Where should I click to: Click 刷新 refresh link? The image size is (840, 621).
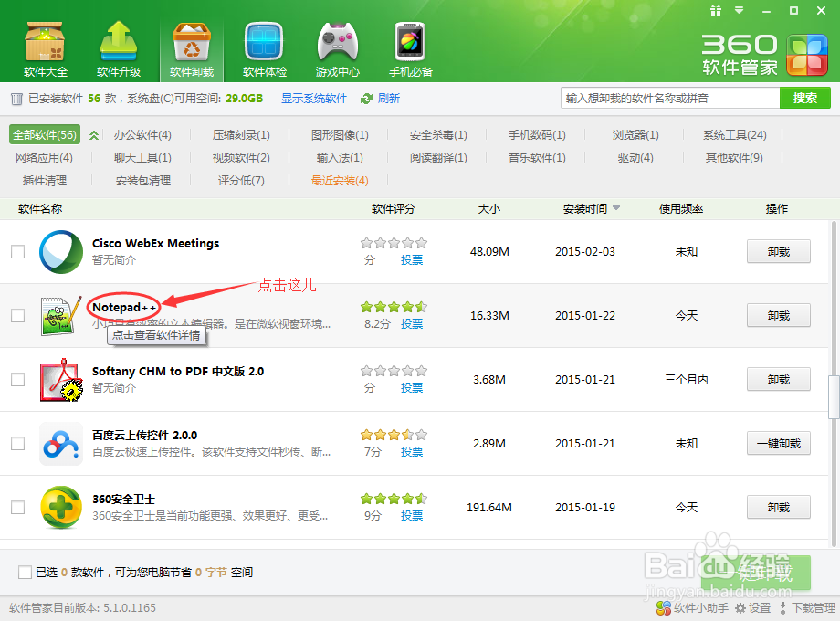(388, 99)
